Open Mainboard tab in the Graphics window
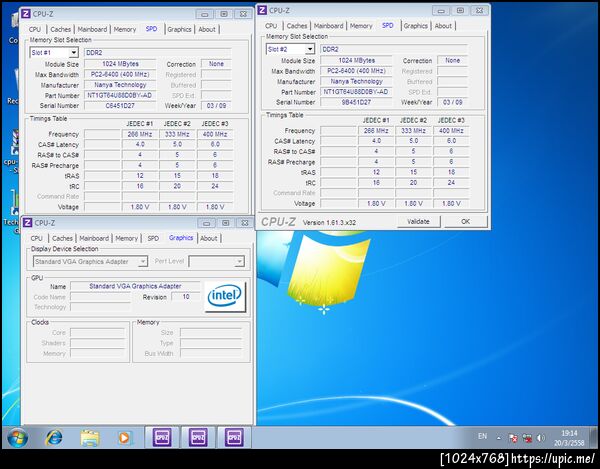Image resolution: width=600 pixels, height=469 pixels. [x=94, y=238]
